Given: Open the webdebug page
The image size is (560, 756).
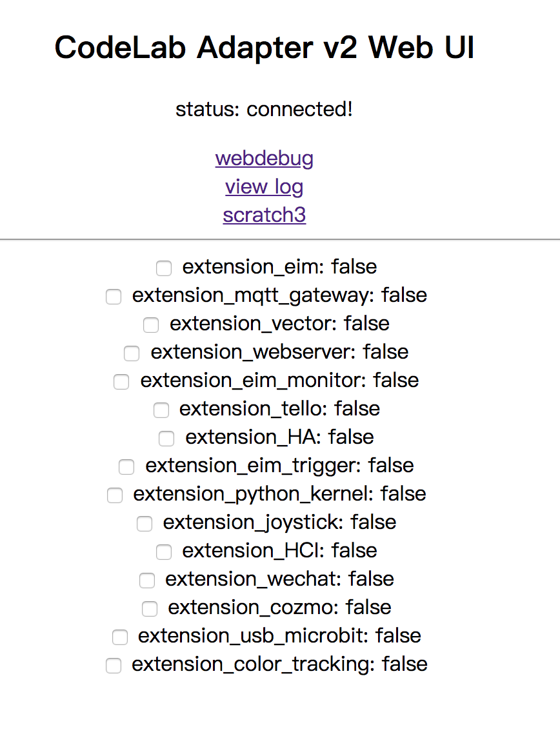Looking at the screenshot, I should [x=264, y=158].
